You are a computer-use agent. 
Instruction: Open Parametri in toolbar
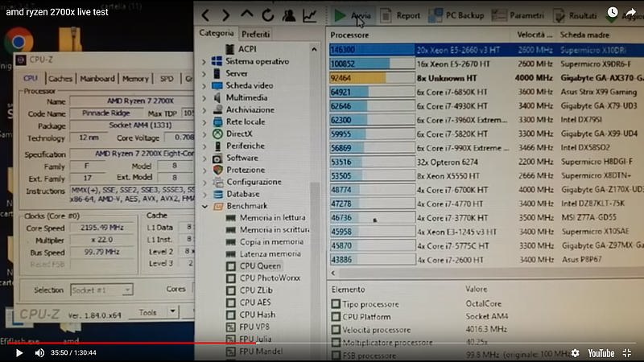[518, 15]
